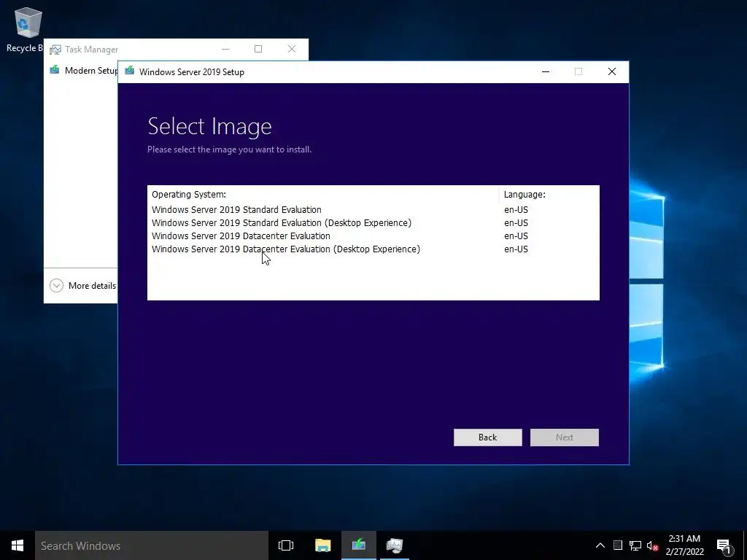Open the Recycle Bin desktop icon

click(x=26, y=29)
